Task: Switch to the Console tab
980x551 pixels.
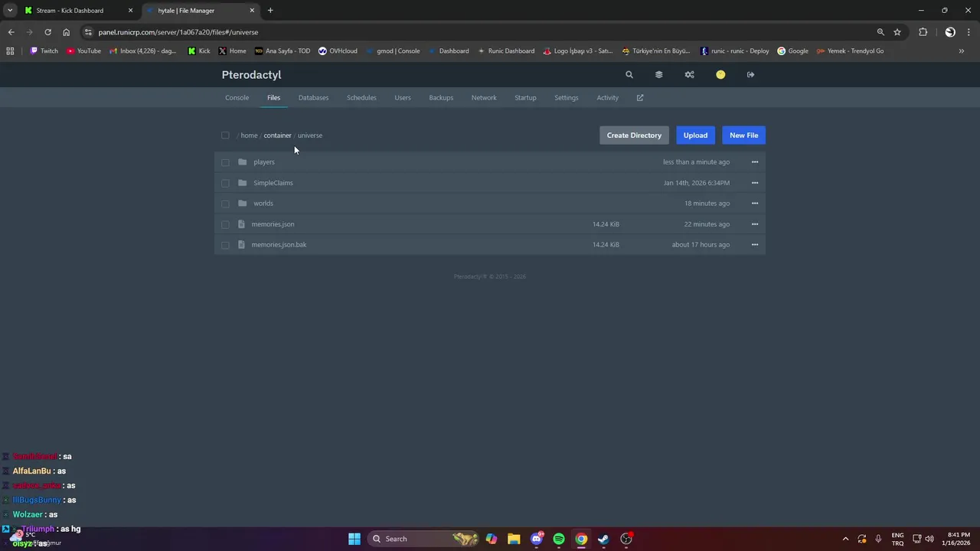Action: (x=237, y=98)
